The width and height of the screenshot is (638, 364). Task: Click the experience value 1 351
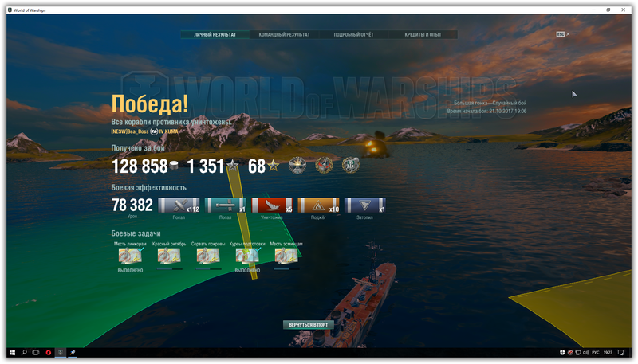206,166
